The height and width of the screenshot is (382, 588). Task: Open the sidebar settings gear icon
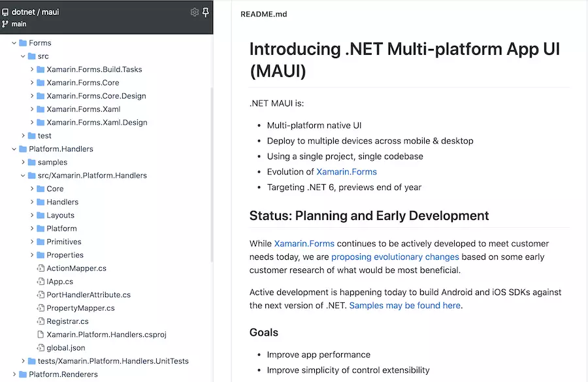(194, 12)
